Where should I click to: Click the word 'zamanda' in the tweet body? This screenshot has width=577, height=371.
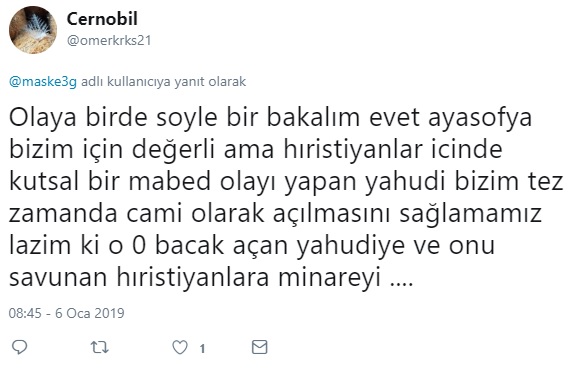(x=63, y=214)
